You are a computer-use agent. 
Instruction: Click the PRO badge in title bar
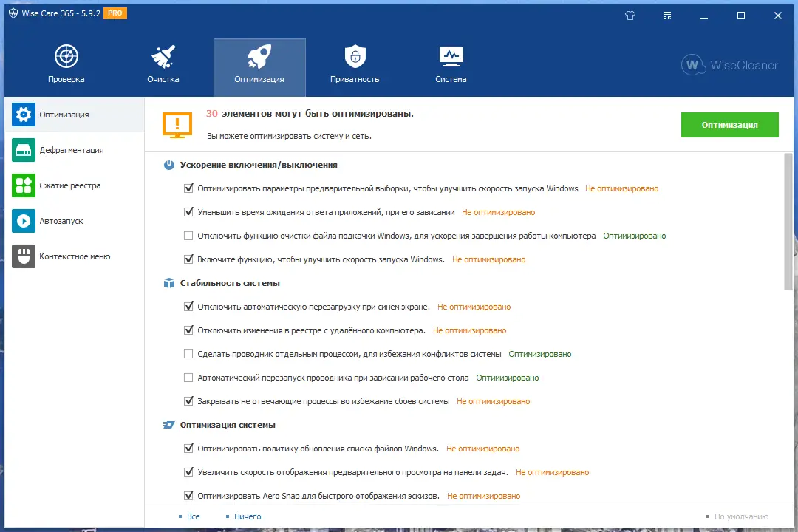[x=115, y=13]
